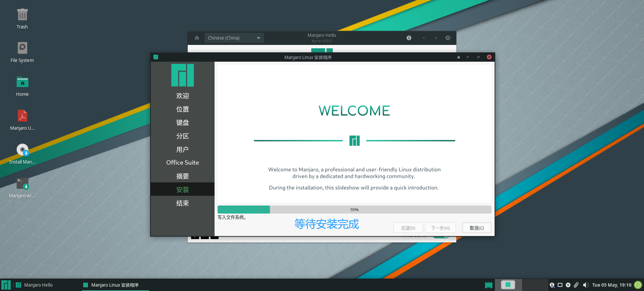Click the green logout session button
The width and height of the screenshot is (644, 291).
pyautogui.click(x=638, y=285)
